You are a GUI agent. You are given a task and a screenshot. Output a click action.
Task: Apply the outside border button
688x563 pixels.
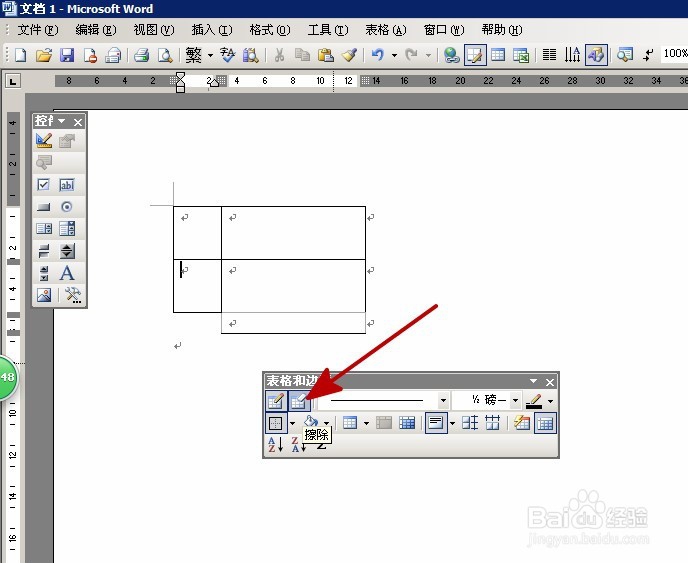[276, 423]
